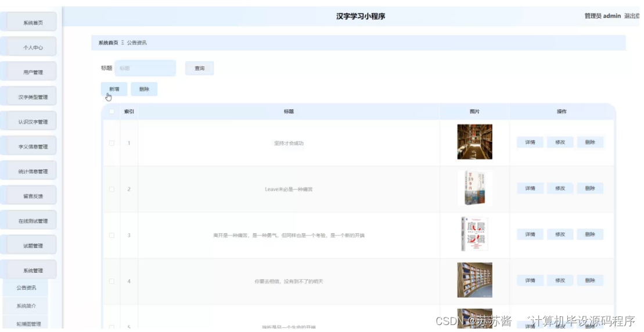The width and height of the screenshot is (644, 332).
Task: Toggle the select-all checkbox in table header
Action: 111,111
